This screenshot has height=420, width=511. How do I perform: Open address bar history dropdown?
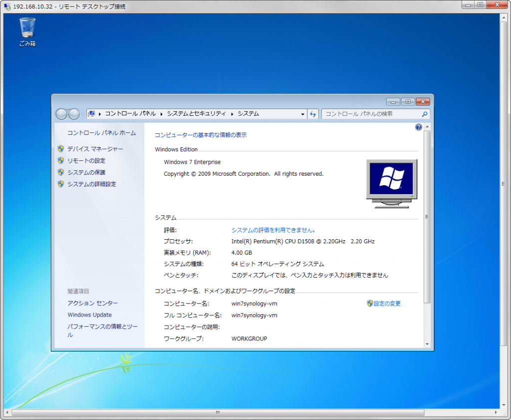pos(302,114)
